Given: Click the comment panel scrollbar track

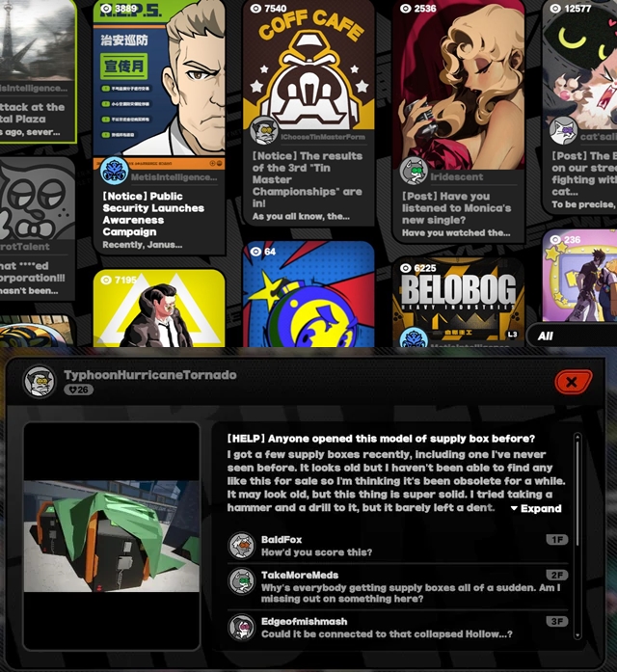Looking at the screenshot, I should coord(577,536).
